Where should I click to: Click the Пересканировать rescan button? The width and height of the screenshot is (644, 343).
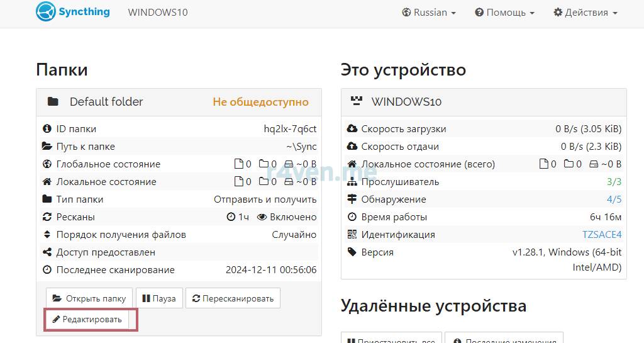pyautogui.click(x=233, y=298)
